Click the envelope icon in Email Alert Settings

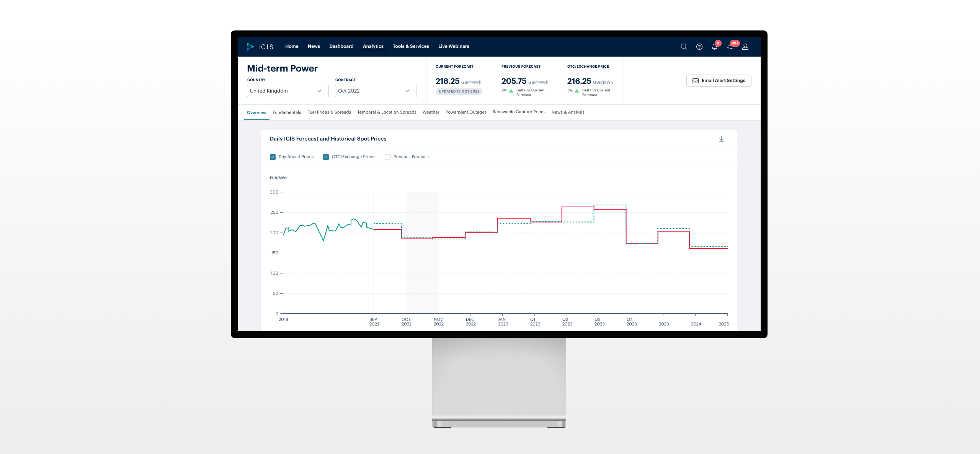[696, 81]
